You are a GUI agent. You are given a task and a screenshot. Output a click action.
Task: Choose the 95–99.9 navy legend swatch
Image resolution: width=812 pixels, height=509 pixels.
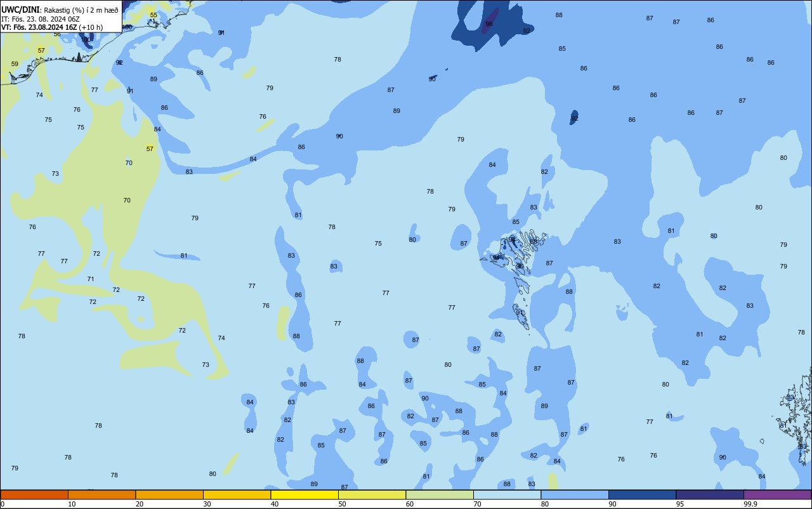point(710,494)
